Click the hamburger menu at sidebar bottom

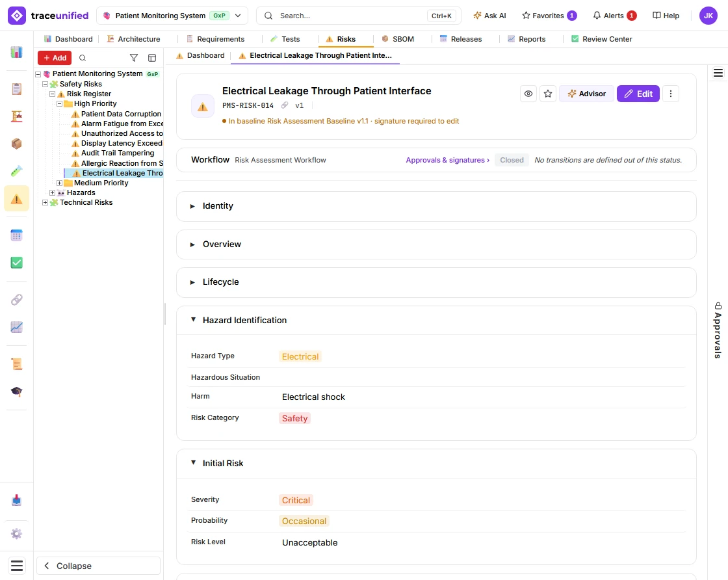point(17,566)
